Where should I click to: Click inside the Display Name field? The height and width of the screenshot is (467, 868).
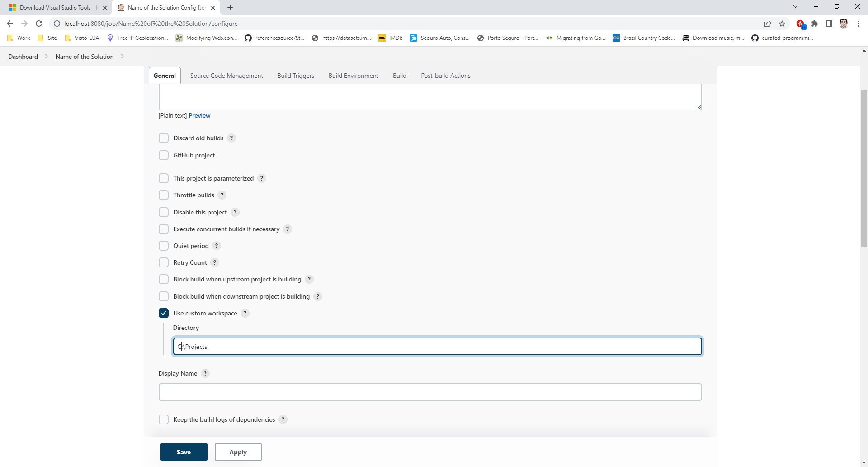tap(429, 392)
